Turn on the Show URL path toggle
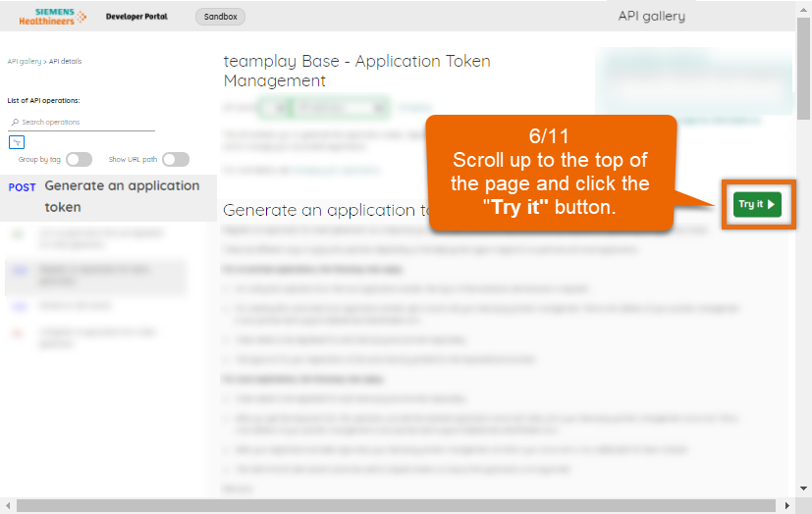This screenshot has height=514, width=812. [176, 160]
